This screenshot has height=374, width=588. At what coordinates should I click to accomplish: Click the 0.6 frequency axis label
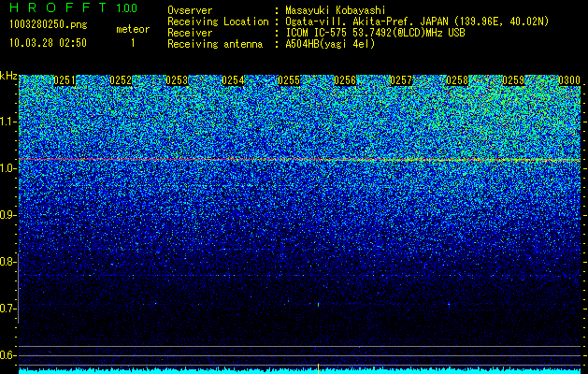(x=7, y=355)
